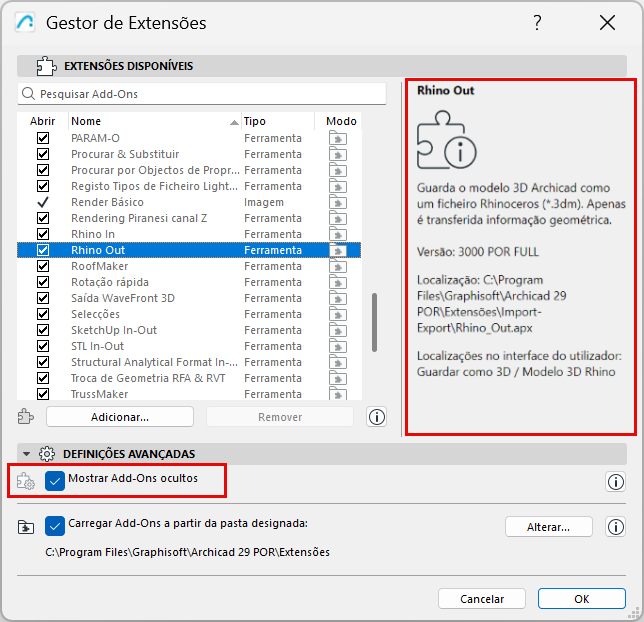Viewport: 644px width, 622px height.
Task: Toggle the Rendering Piranesi canal Z checkbox
Action: pyautogui.click(x=43, y=218)
